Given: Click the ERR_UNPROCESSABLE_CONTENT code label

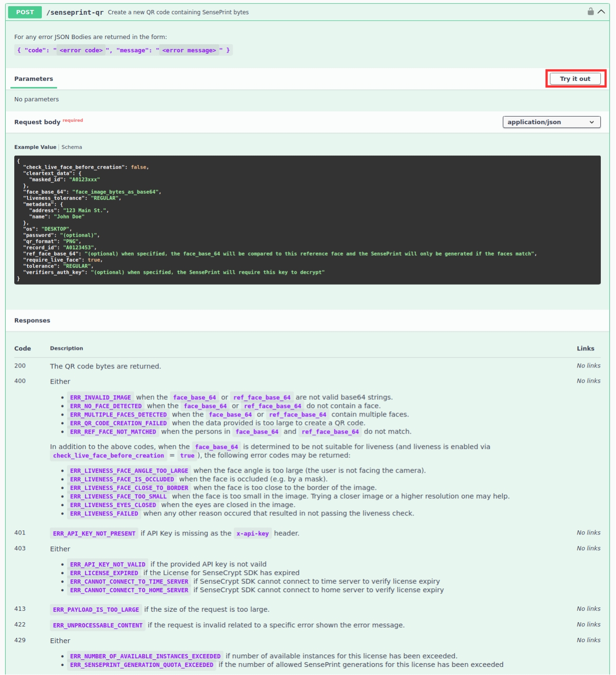Looking at the screenshot, I should 98,625.
